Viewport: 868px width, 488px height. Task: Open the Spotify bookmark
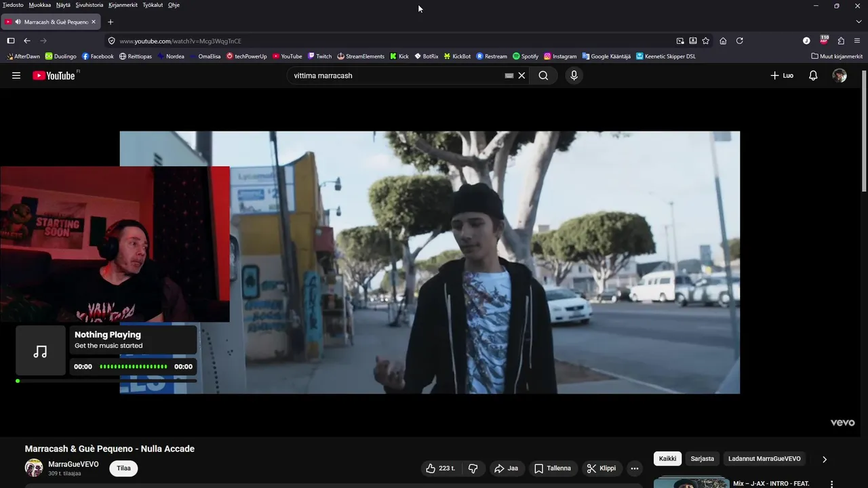coord(526,56)
